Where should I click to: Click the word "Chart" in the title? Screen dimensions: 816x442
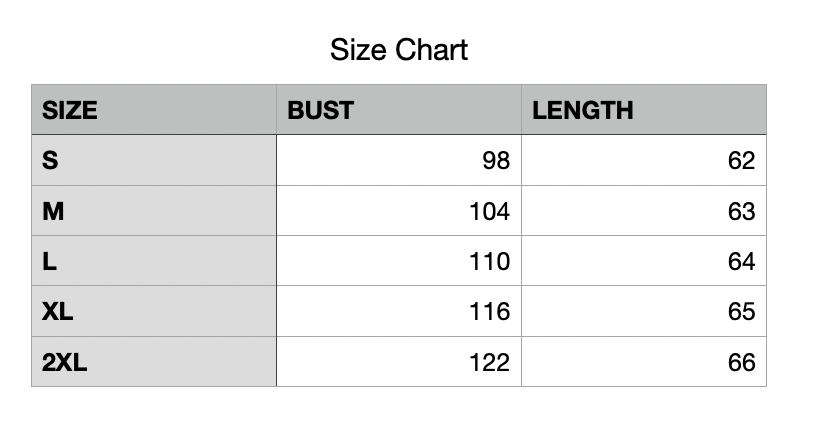point(431,49)
